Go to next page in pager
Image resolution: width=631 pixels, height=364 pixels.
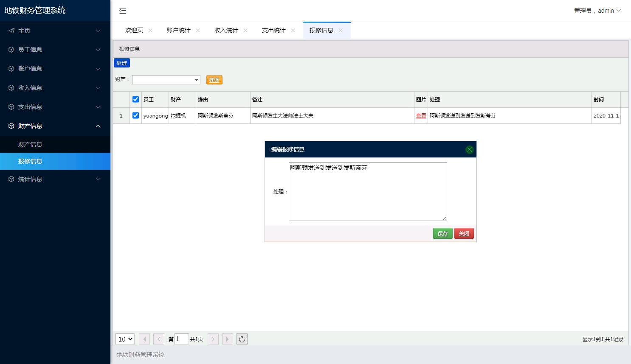213,339
